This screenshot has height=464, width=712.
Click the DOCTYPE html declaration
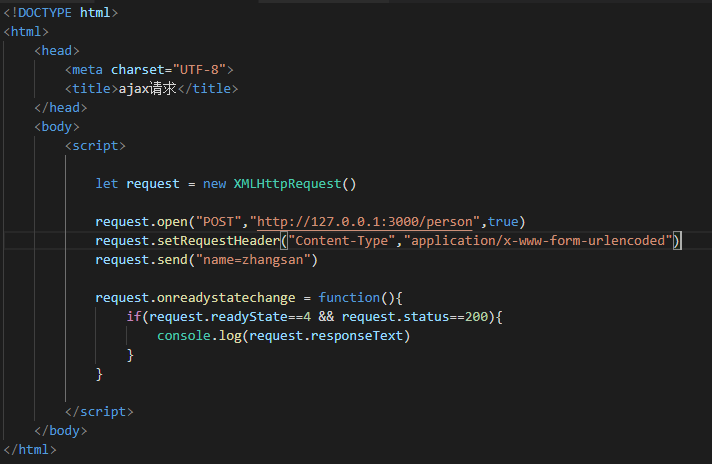[x=61, y=13]
